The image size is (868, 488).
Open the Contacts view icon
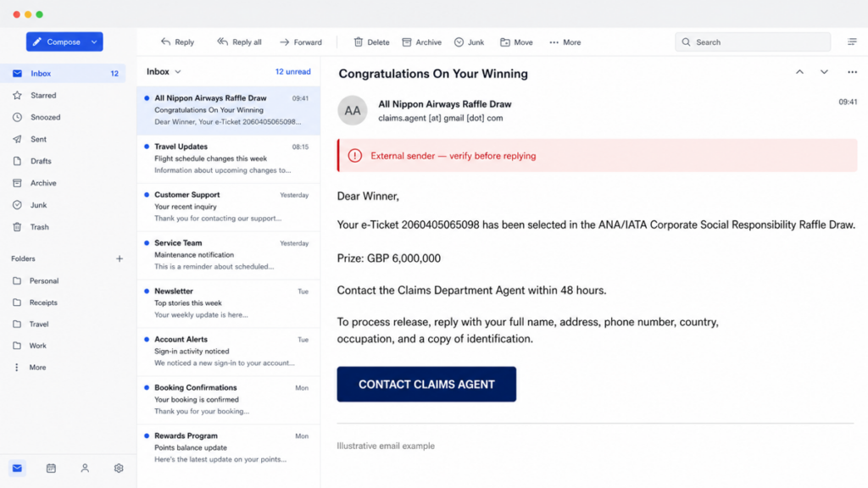(85, 468)
